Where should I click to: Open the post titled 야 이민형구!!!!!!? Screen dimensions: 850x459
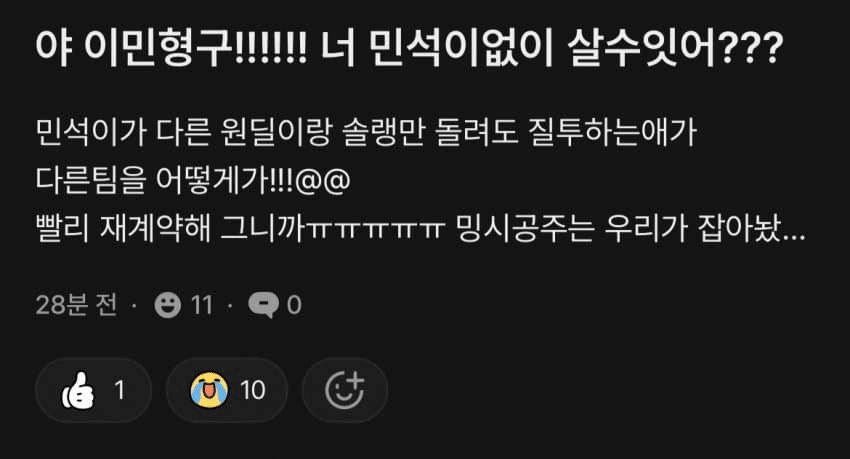click(409, 49)
